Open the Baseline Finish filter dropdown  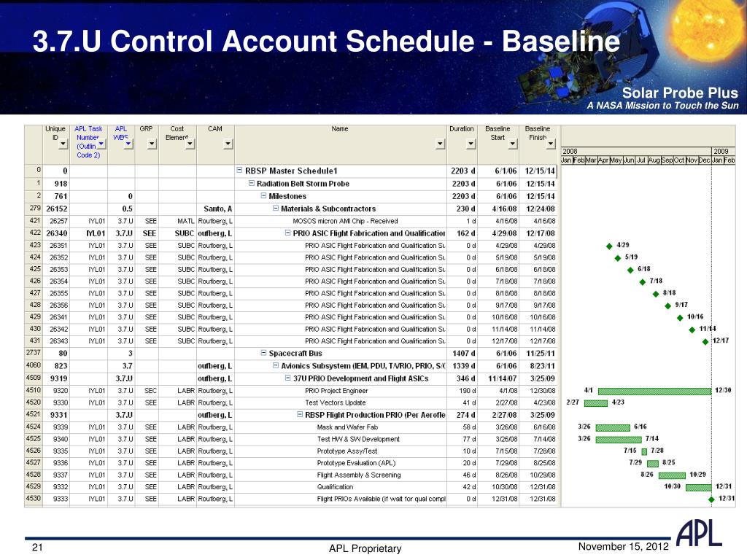(x=551, y=144)
